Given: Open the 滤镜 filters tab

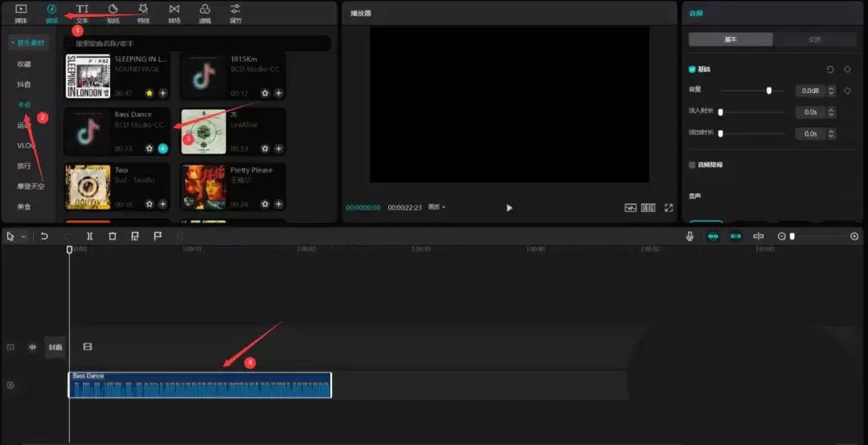Looking at the screenshot, I should 205,14.
